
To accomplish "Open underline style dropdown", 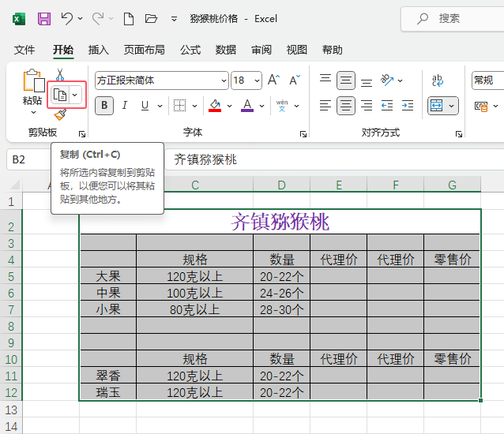I will click(160, 106).
